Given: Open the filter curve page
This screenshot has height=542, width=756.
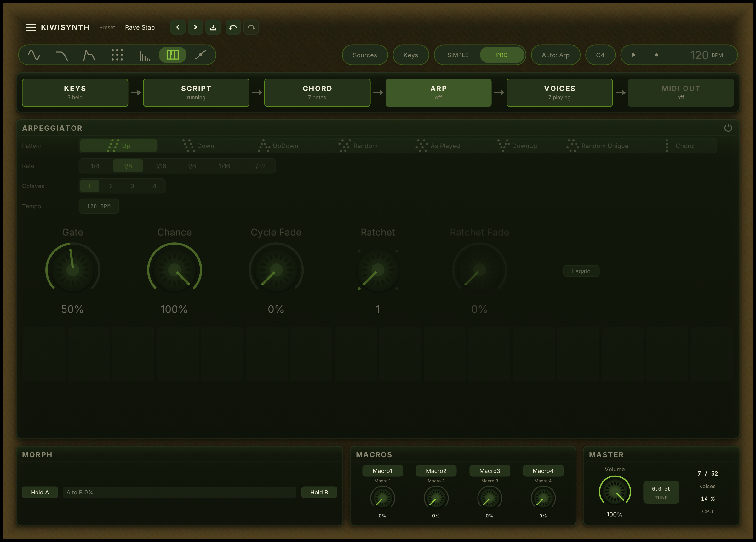Looking at the screenshot, I should click(x=62, y=55).
